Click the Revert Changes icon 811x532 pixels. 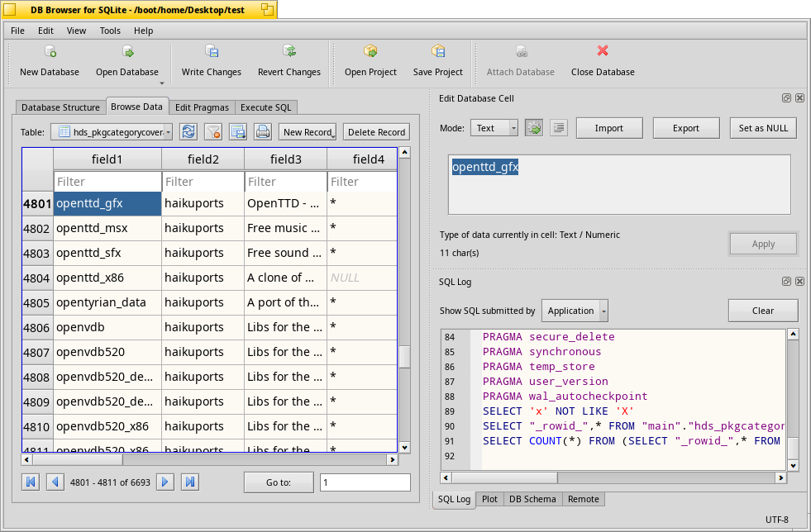coord(289,51)
